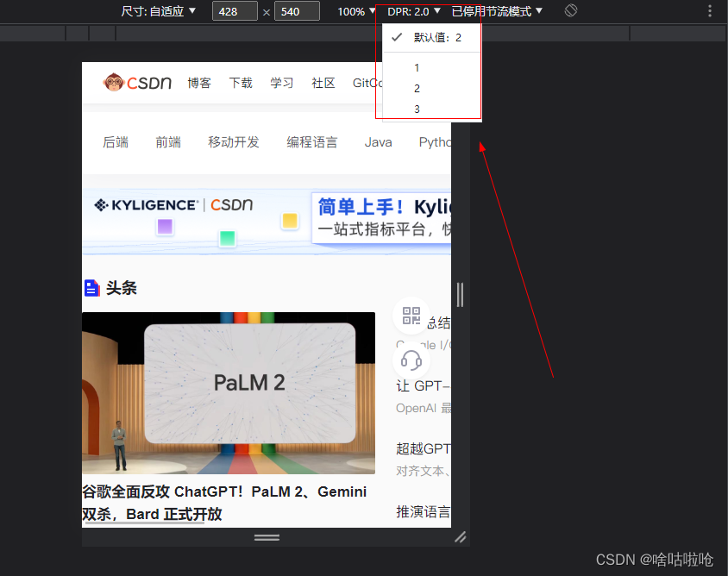Open the three-dot more options menu

[x=709, y=10]
